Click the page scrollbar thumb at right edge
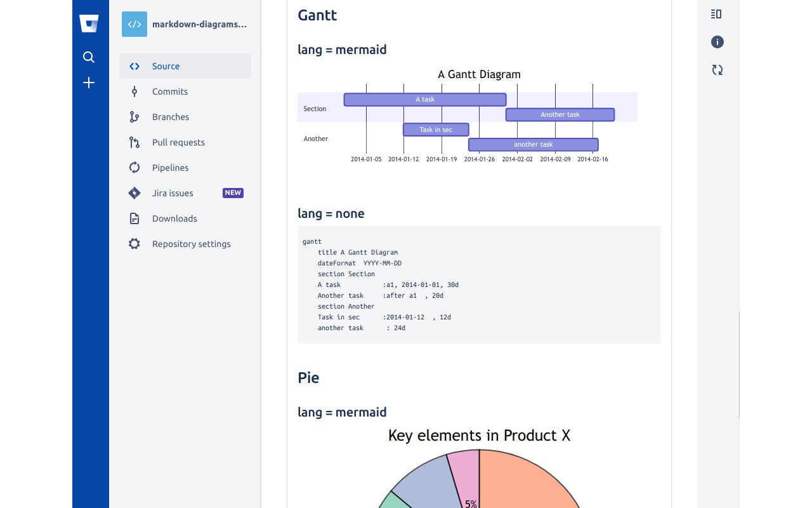 739,365
